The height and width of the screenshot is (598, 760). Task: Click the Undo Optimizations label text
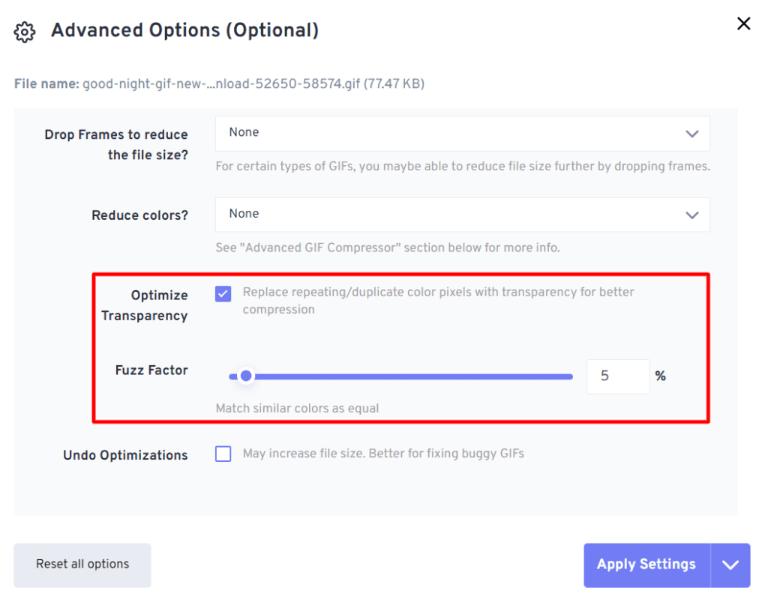(126, 455)
